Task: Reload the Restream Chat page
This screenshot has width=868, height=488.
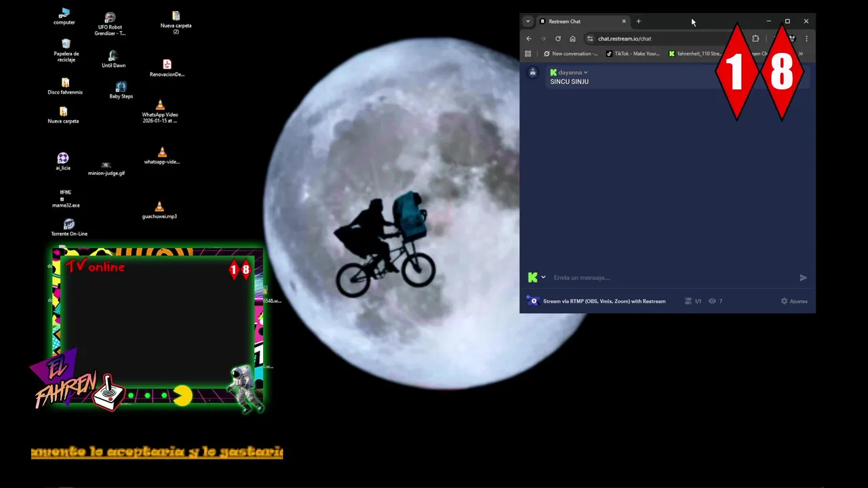Action: pos(558,39)
